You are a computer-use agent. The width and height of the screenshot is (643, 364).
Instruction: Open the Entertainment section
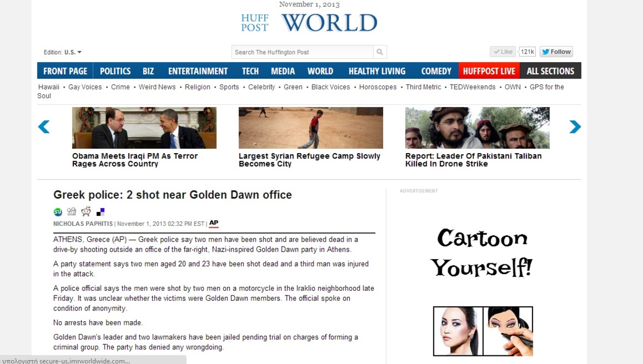[x=198, y=71]
